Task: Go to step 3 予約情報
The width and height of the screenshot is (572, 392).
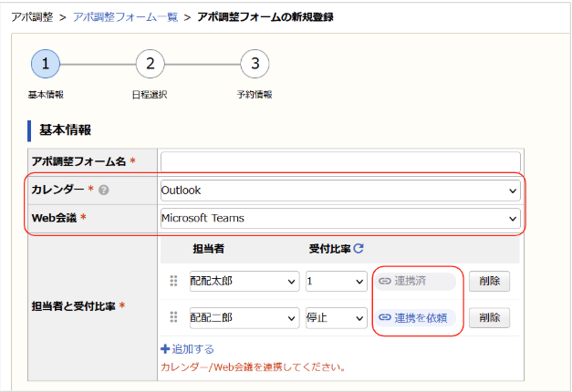Action: click(x=255, y=64)
